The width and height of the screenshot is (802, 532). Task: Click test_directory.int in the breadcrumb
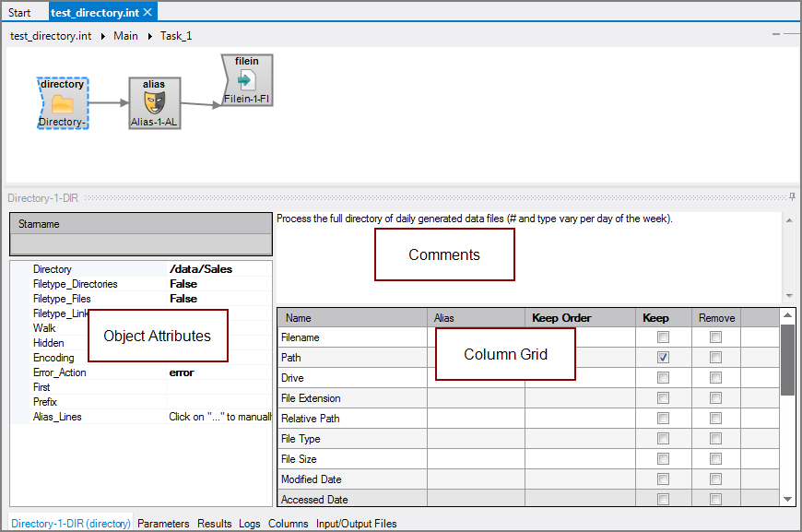[51, 36]
